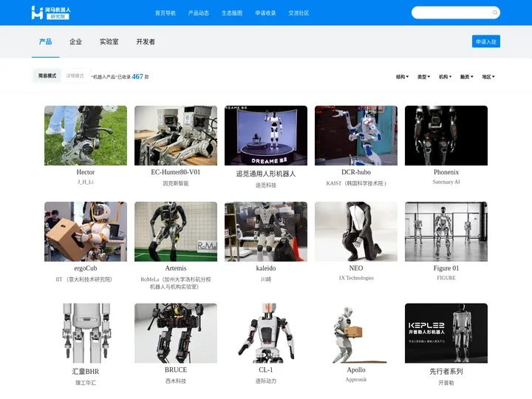532x399 pixels.
Task: Expand the 机构 filter dropdown
Action: pos(445,77)
